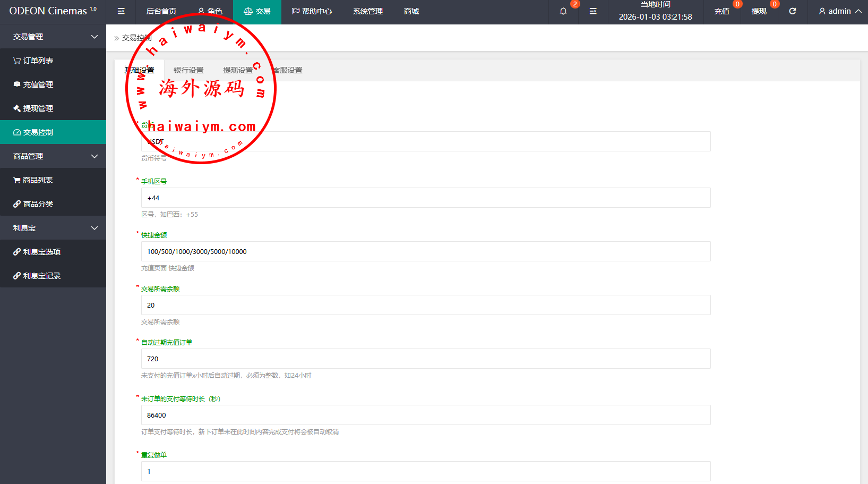
Task: Click the refresh icon in top bar
Action: point(792,11)
